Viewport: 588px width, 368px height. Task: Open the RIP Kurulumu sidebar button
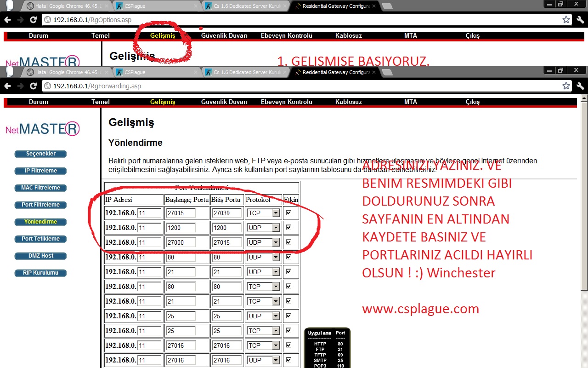[x=40, y=273]
